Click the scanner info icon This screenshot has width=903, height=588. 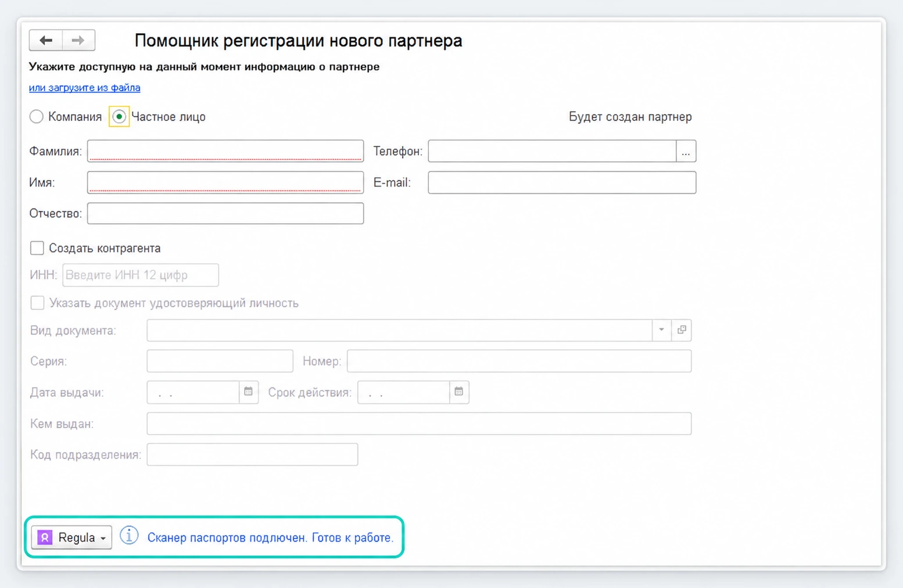pyautogui.click(x=129, y=536)
